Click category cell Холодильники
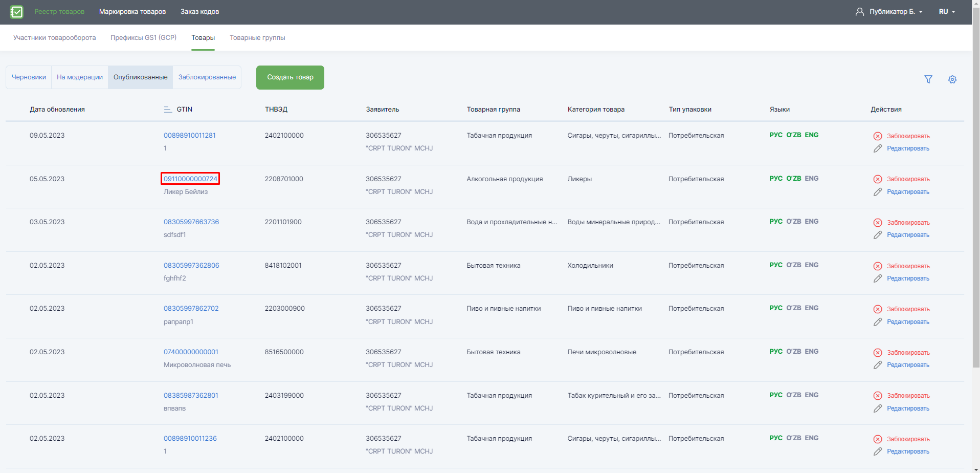This screenshot has width=980, height=473. coord(590,266)
